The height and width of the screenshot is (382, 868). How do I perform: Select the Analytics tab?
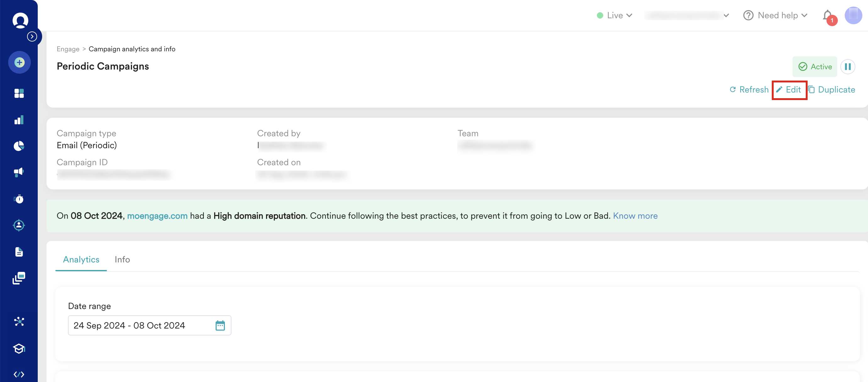tap(81, 259)
